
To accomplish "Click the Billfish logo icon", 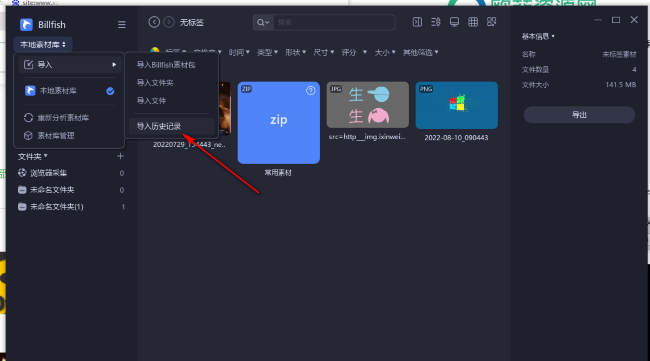I will (26, 24).
